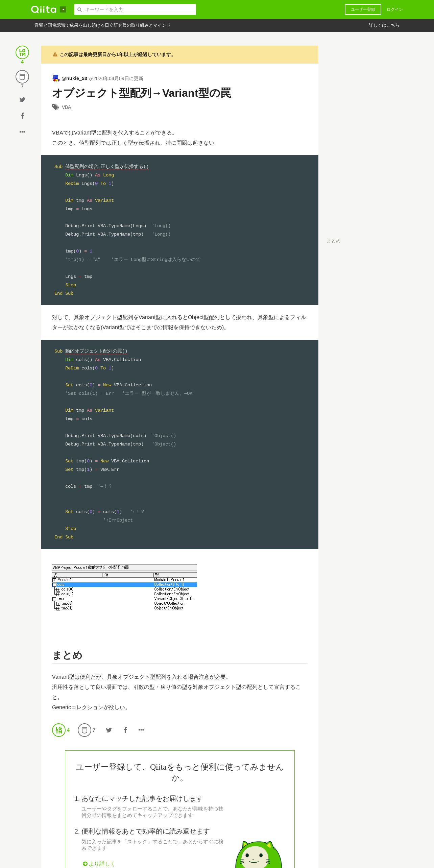Click the LGTM button below the article

tap(59, 730)
